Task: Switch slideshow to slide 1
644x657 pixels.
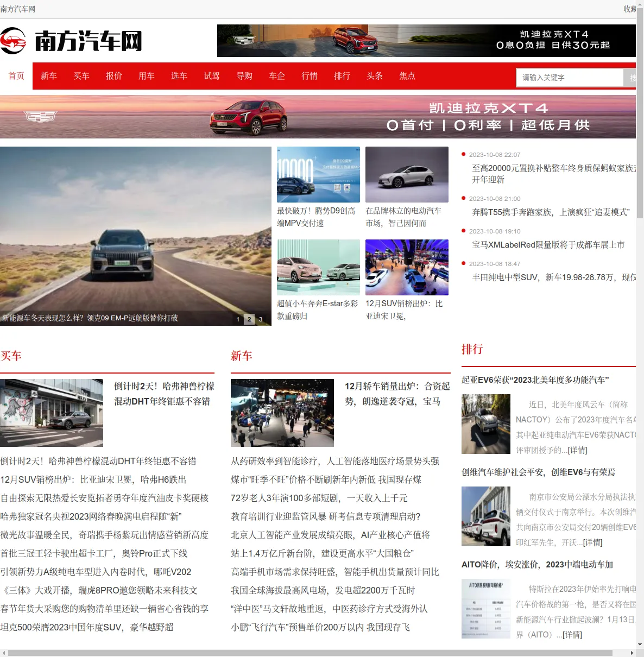Action: [238, 319]
